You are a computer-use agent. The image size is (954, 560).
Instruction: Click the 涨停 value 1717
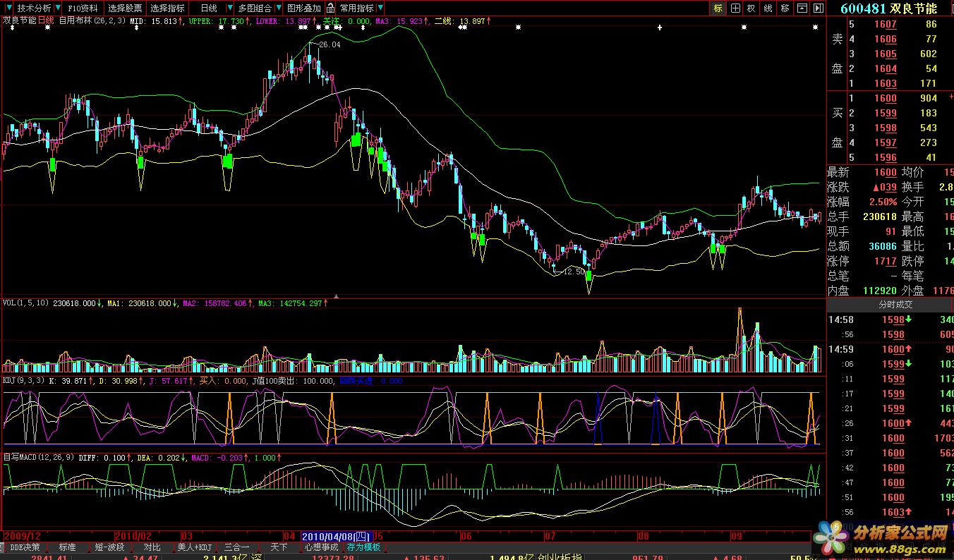click(886, 262)
